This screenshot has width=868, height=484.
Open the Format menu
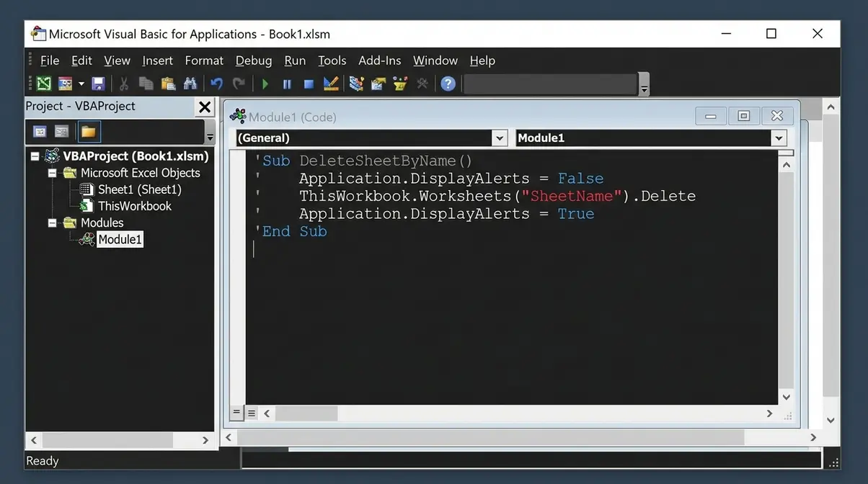pyautogui.click(x=204, y=60)
